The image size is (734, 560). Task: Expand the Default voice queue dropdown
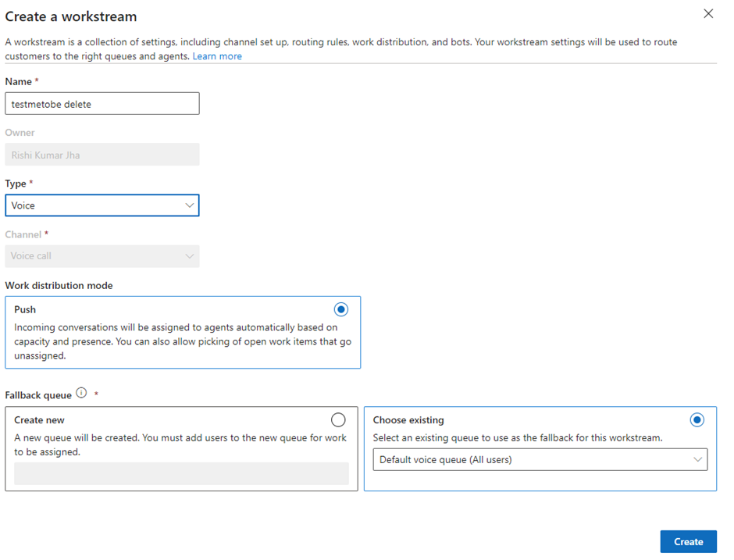pyautogui.click(x=539, y=460)
